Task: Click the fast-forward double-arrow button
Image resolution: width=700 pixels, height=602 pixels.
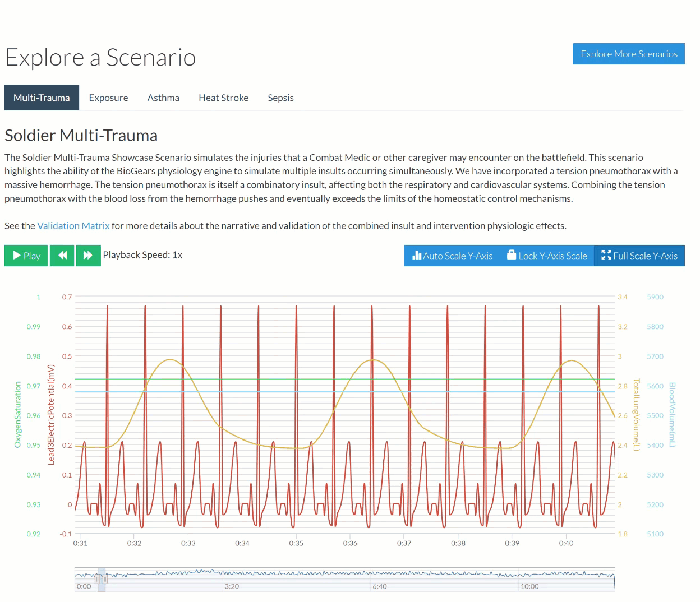Action: tap(88, 256)
